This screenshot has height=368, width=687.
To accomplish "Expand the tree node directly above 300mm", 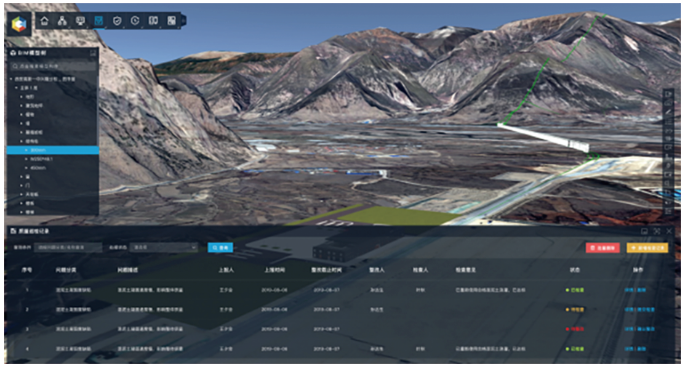I will click(x=21, y=141).
